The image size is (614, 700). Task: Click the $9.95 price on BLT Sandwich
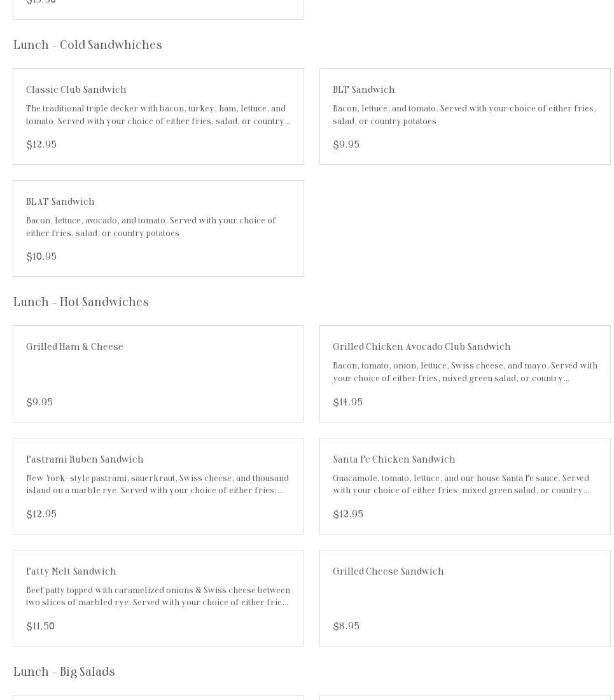click(x=346, y=145)
